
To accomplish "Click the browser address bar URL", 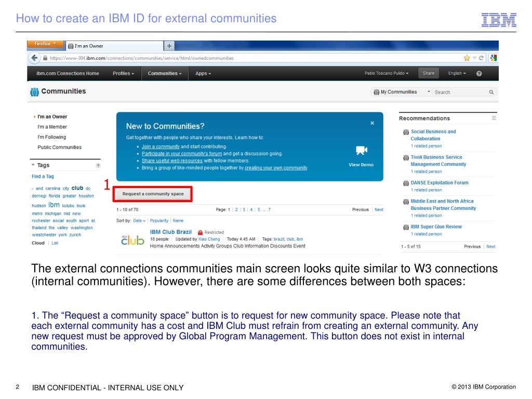I will pos(142,58).
